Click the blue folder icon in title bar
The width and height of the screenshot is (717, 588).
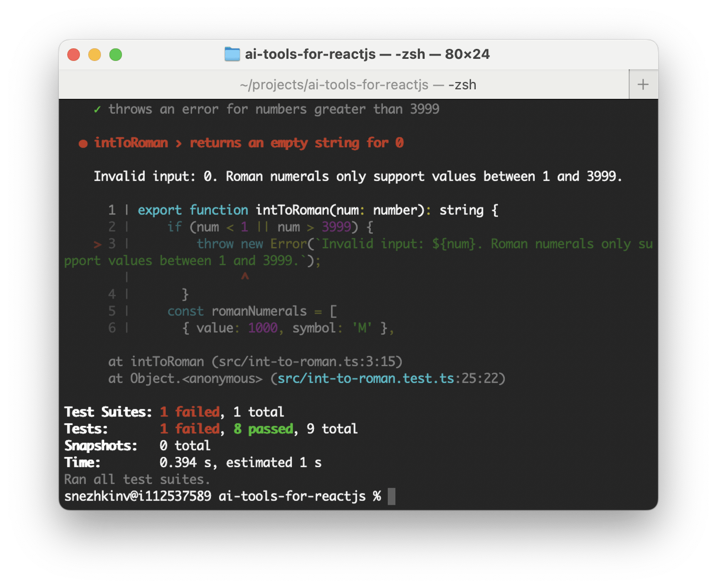click(232, 54)
